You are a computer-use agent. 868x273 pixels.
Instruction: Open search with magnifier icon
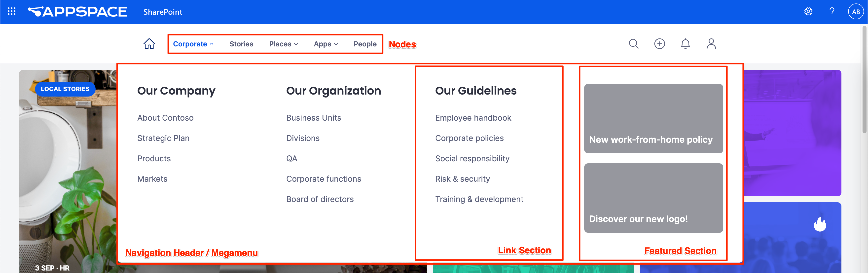tap(633, 44)
